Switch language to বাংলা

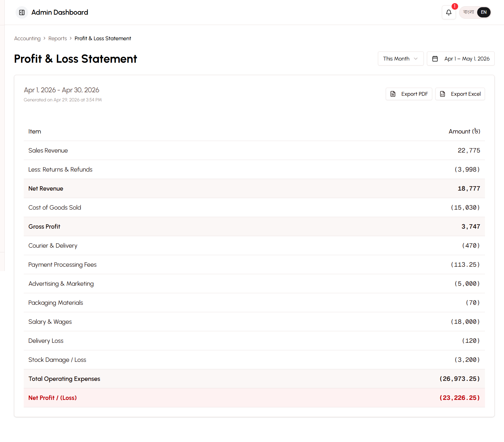pos(468,12)
